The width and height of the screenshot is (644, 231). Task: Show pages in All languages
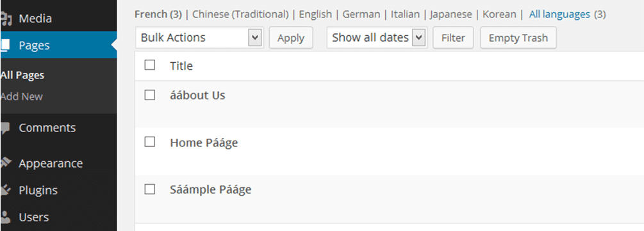click(x=559, y=15)
